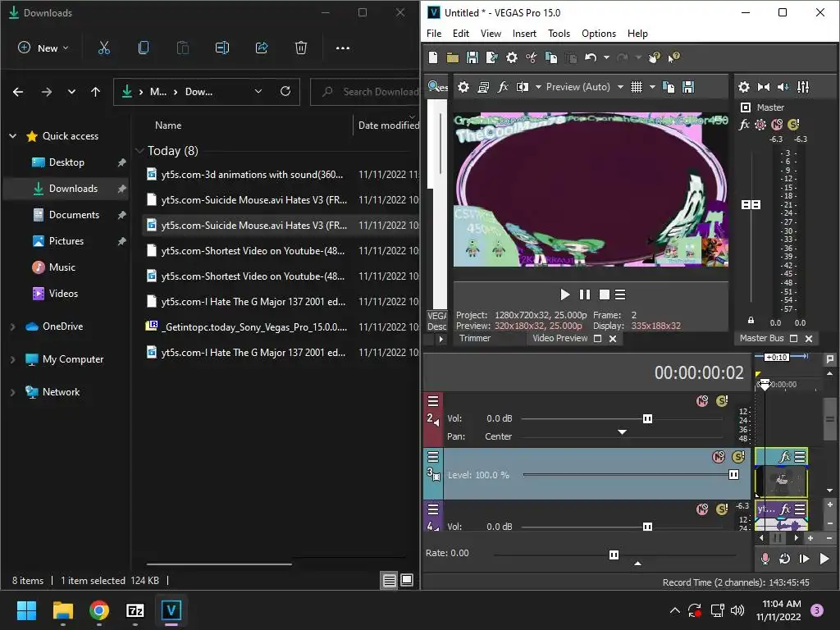Open Video Preview project properties gear

(x=463, y=87)
